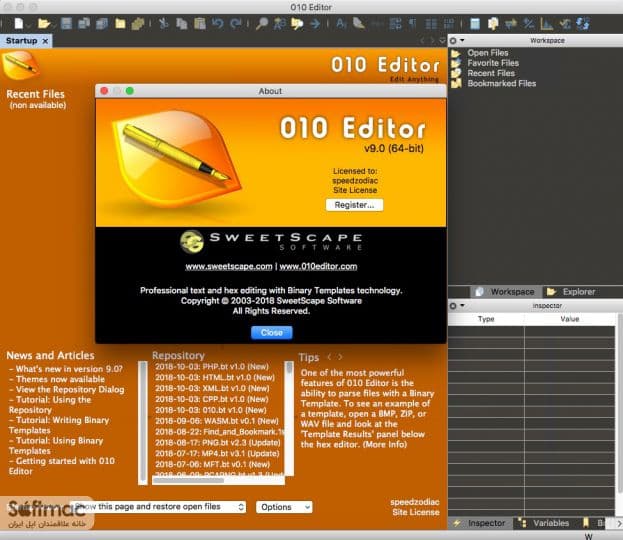
Task: Open the Histogram chart icon
Action: (547, 23)
